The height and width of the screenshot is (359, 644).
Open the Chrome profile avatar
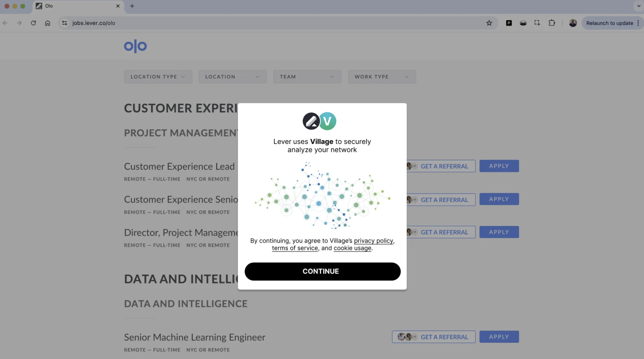(573, 23)
